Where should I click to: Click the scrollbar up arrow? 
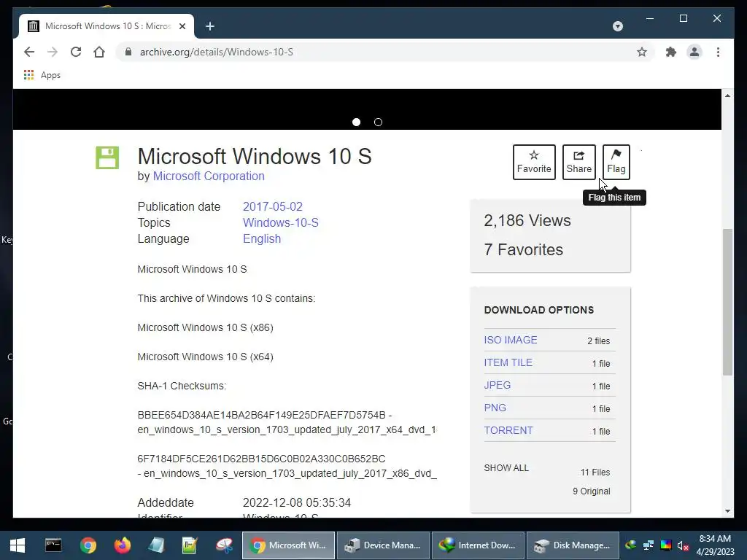click(x=727, y=96)
